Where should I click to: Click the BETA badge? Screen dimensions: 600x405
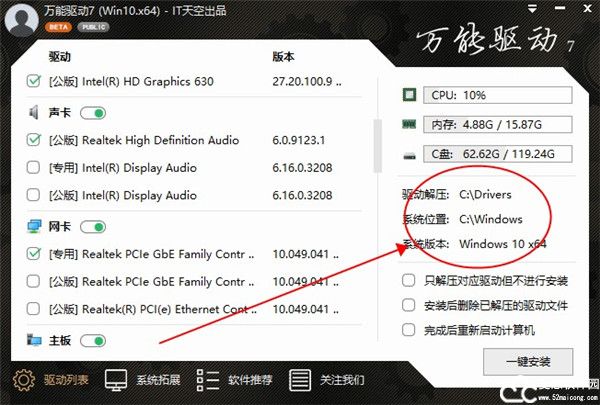58,27
